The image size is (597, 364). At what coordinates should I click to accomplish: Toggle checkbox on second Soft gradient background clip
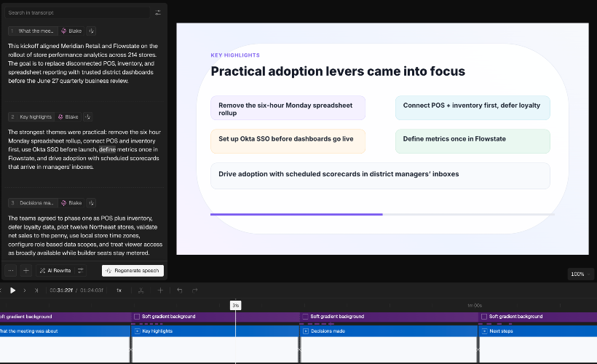pos(137,317)
